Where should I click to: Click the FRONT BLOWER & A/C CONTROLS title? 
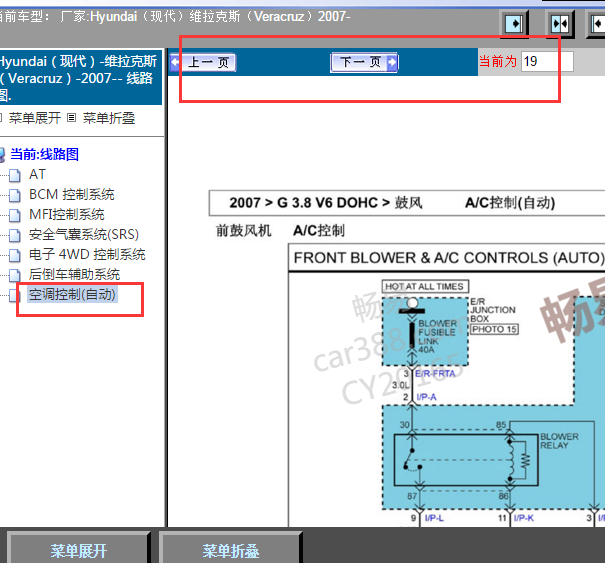pos(449,258)
